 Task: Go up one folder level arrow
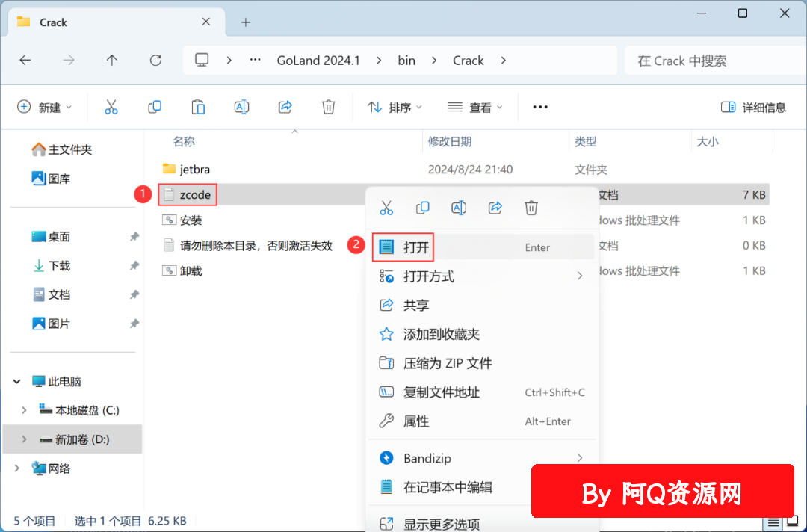tap(111, 61)
